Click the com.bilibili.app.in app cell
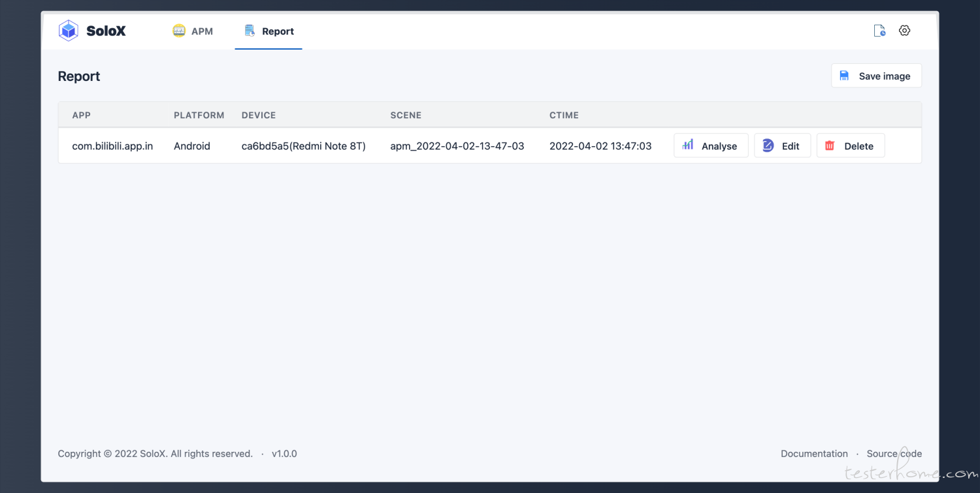Viewport: 980px width, 493px height. (x=112, y=146)
